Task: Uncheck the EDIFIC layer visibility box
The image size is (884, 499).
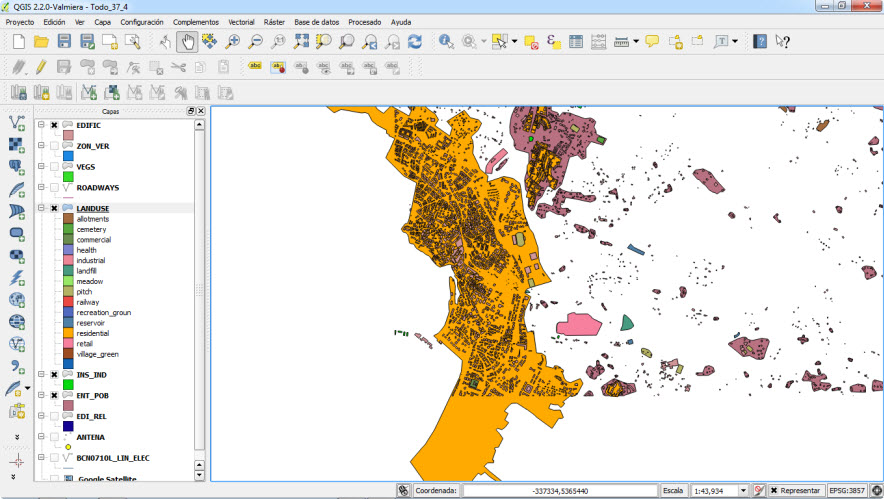Action: click(x=54, y=125)
